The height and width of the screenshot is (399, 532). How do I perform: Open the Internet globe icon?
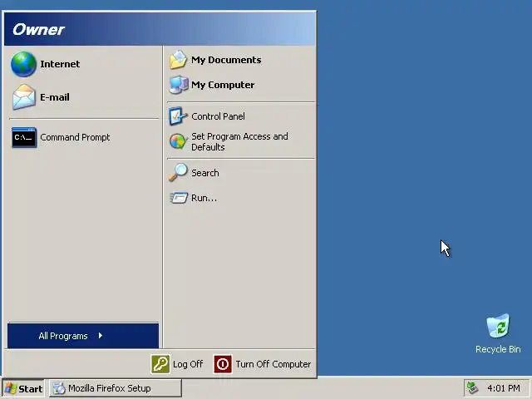(x=23, y=64)
